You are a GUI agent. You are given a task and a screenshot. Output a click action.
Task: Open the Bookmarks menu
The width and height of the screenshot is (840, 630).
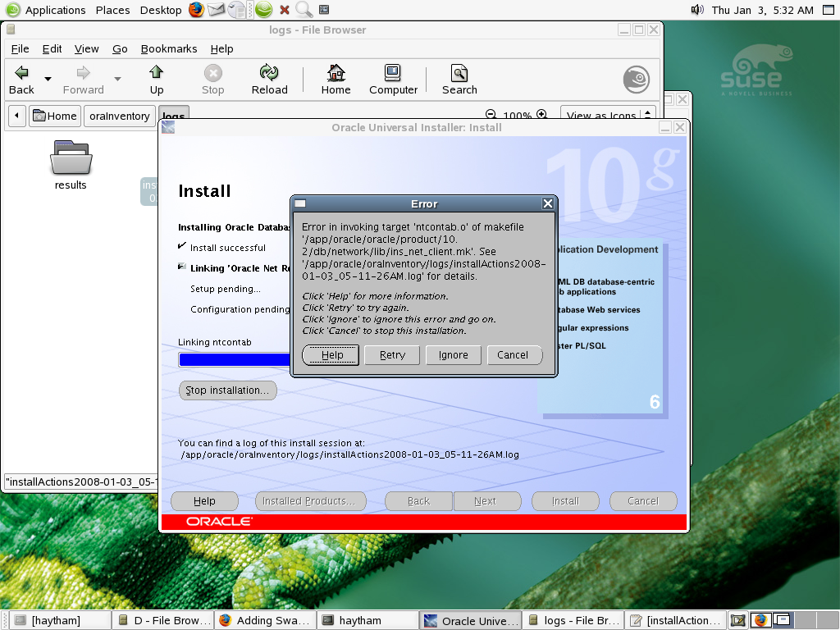coord(169,48)
